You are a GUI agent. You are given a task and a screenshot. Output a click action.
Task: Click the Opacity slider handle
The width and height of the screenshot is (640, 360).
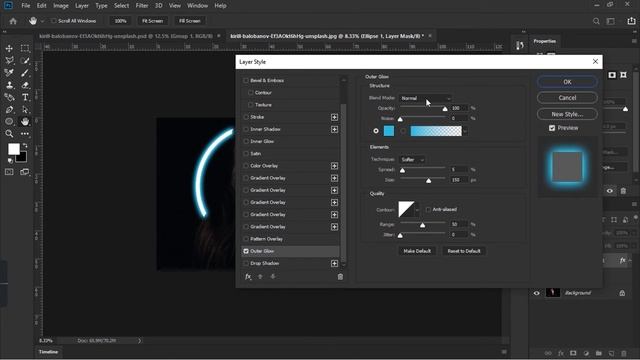click(x=445, y=109)
